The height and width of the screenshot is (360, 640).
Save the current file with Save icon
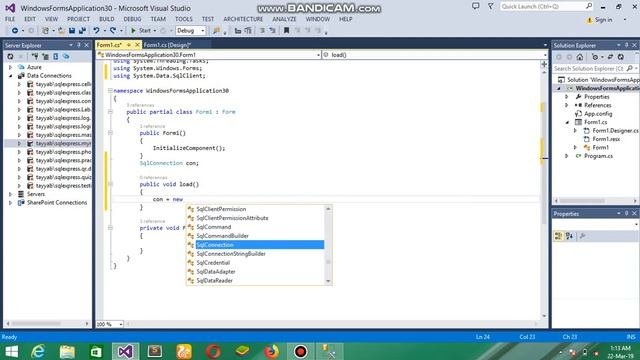click(x=72, y=31)
